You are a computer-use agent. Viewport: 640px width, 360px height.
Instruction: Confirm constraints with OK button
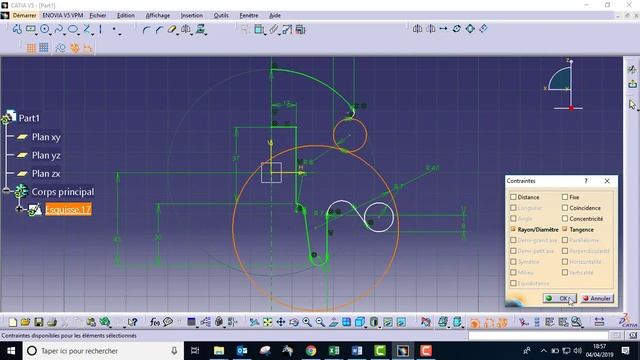pyautogui.click(x=559, y=298)
